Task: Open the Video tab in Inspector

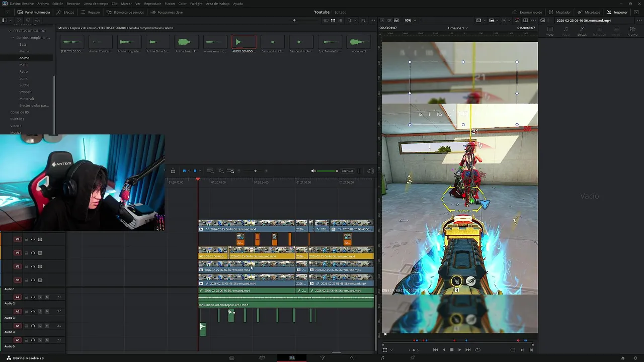Action: pyautogui.click(x=550, y=32)
